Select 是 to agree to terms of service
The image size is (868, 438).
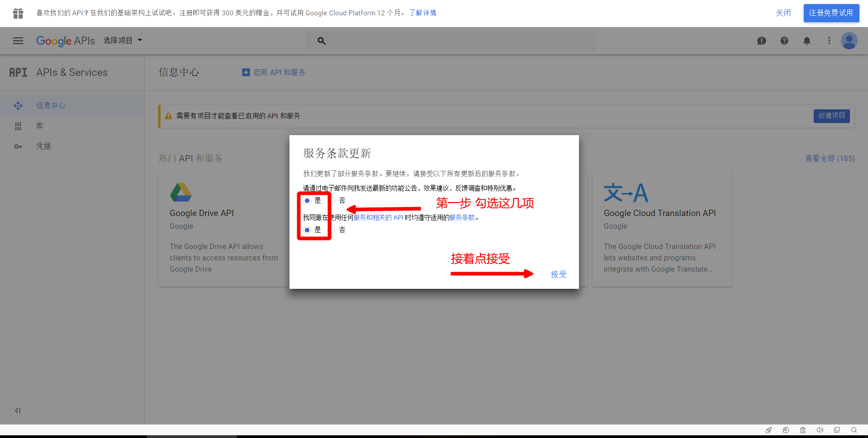(x=307, y=230)
